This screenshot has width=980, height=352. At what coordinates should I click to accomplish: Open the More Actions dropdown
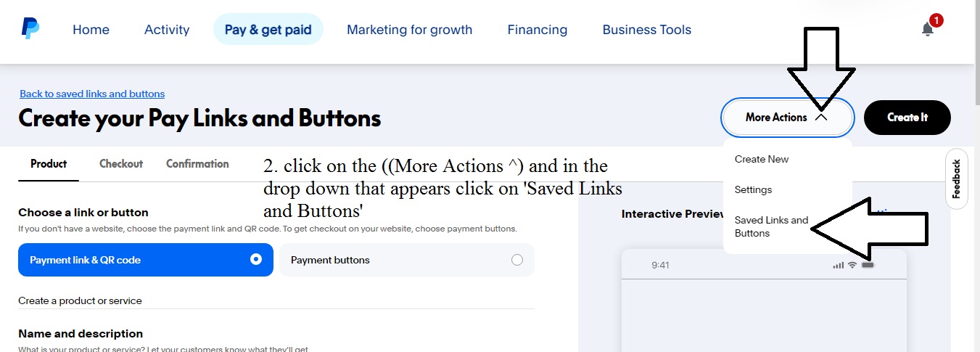[788, 117]
